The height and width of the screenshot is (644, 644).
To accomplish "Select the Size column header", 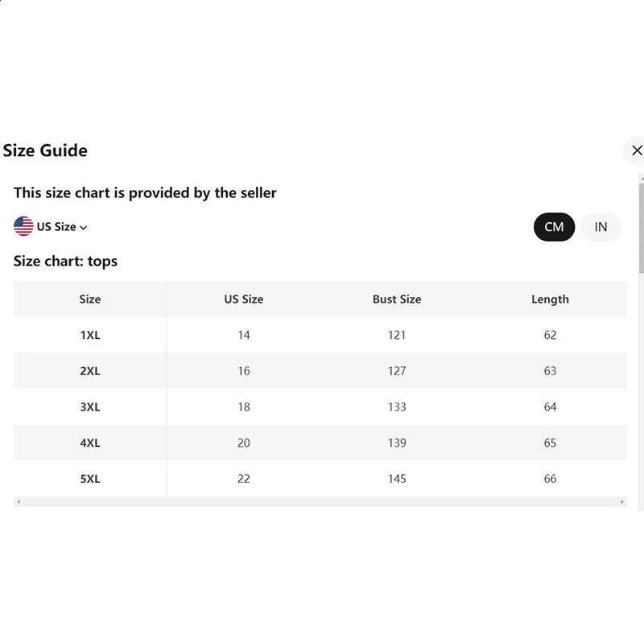I will coord(90,299).
